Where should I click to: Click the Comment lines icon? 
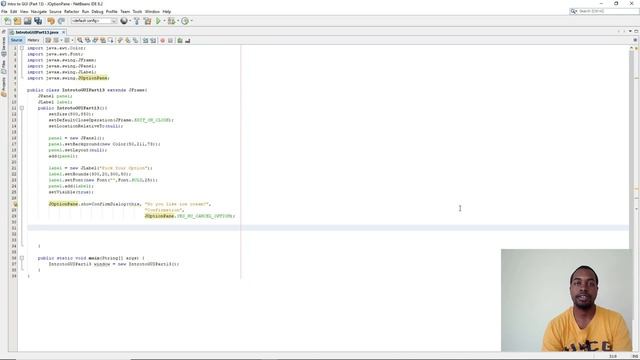click(x=180, y=40)
